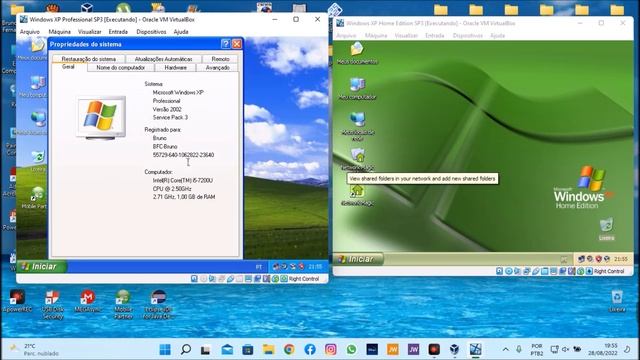This screenshot has width=640, height=360.
Task: Select USB Disk Security shortcut on host desktop
Action: [53, 304]
